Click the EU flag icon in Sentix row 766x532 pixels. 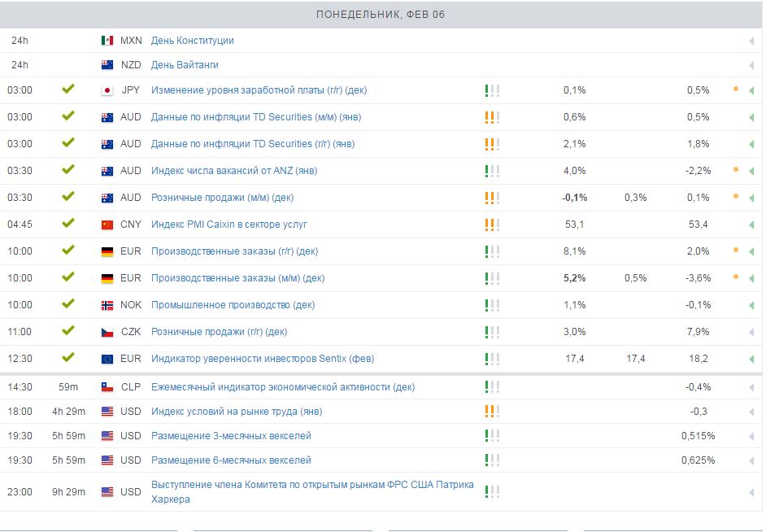[107, 359]
